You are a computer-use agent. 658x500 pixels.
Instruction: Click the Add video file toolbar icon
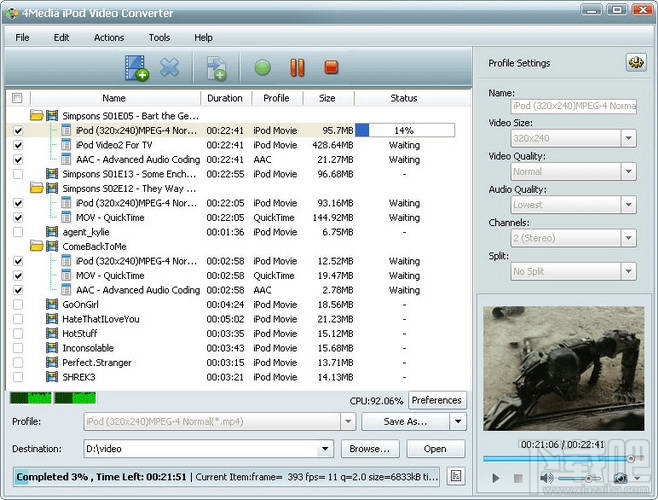[x=136, y=68]
